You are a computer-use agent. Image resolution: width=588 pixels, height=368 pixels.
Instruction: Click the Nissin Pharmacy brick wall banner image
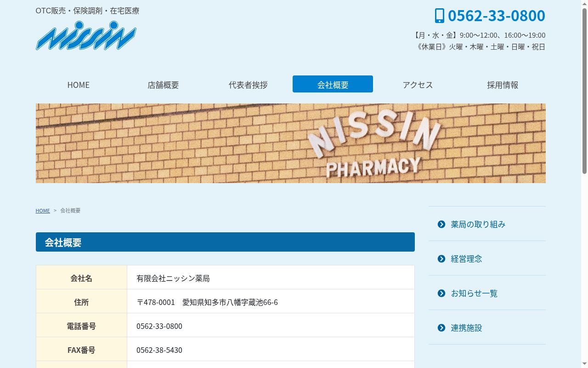291,143
